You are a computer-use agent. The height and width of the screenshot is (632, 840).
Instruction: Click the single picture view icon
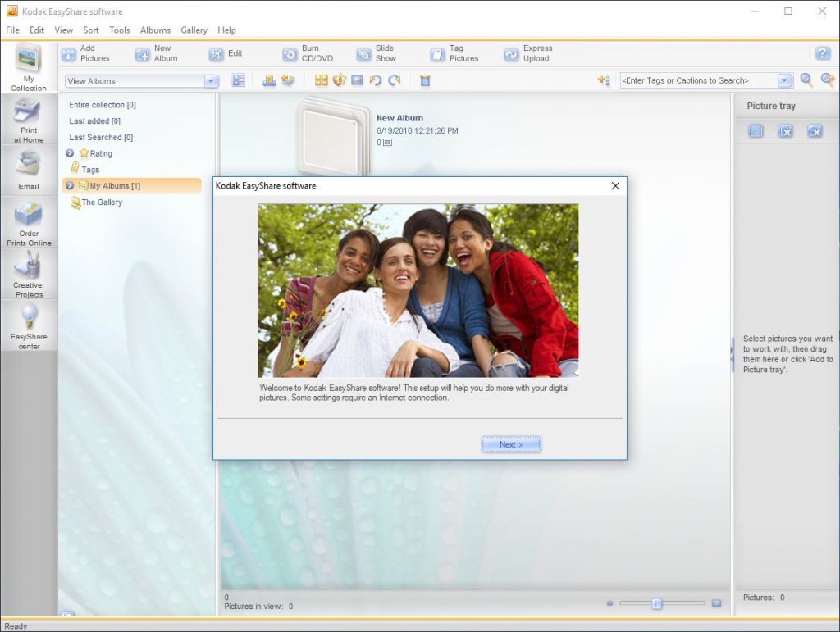point(358,80)
